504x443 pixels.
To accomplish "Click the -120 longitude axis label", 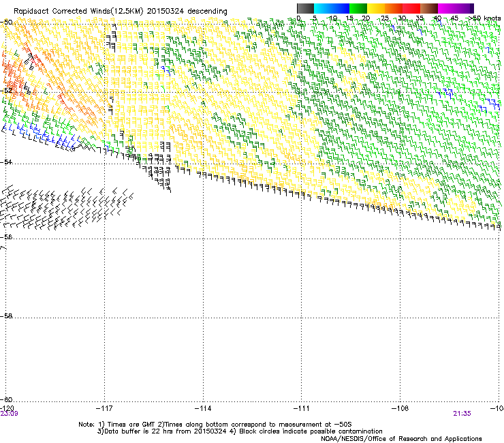I will pos(7,408).
